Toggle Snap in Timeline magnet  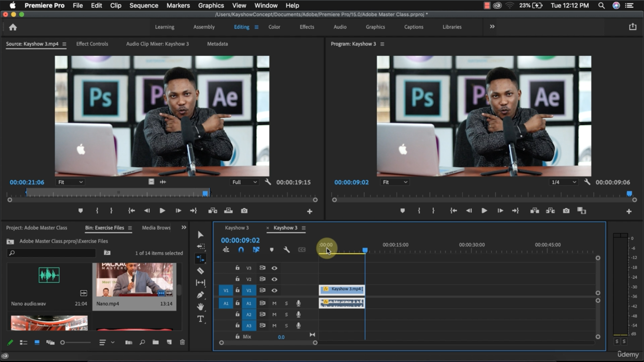click(241, 250)
